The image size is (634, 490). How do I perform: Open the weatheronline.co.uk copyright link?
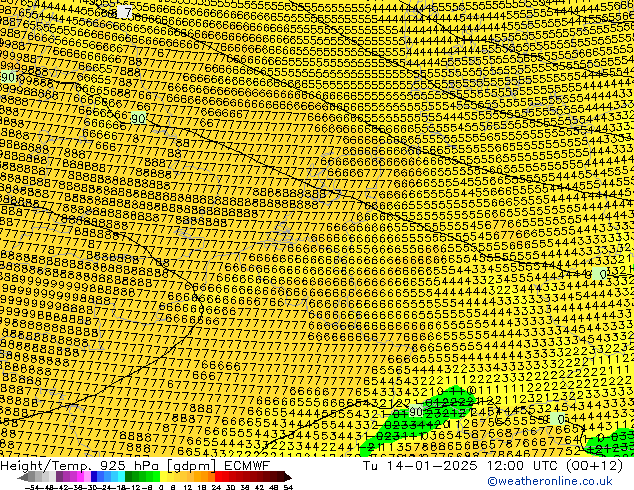tap(550, 481)
